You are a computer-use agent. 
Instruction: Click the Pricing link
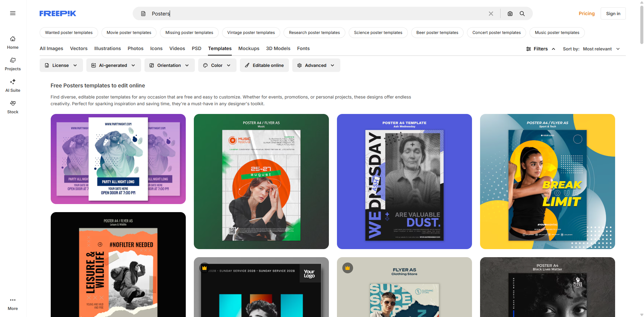(x=587, y=13)
